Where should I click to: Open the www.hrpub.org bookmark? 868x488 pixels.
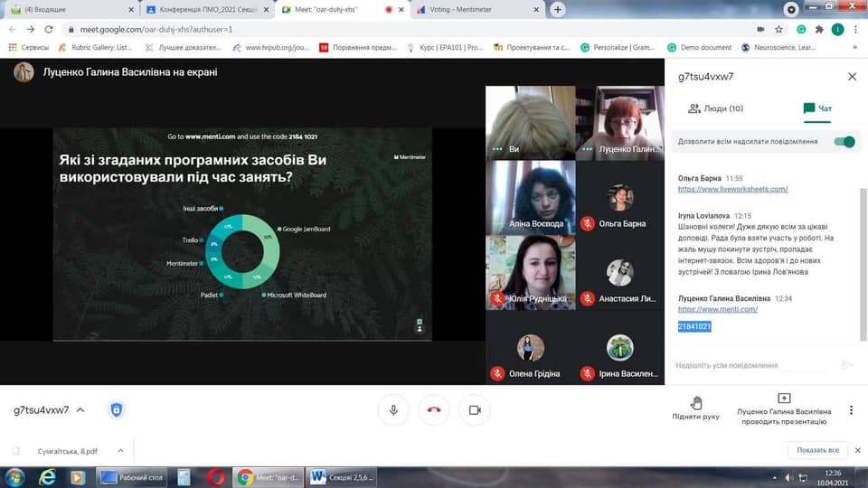pos(270,48)
